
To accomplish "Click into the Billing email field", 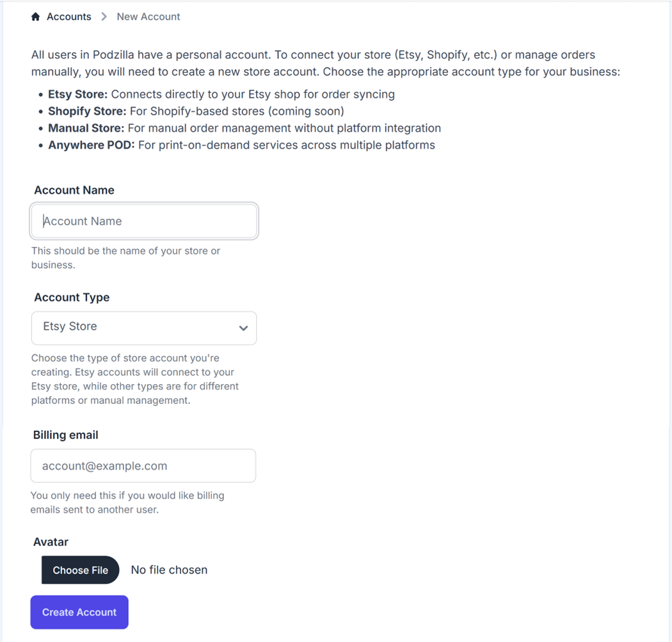I will pyautogui.click(x=143, y=466).
